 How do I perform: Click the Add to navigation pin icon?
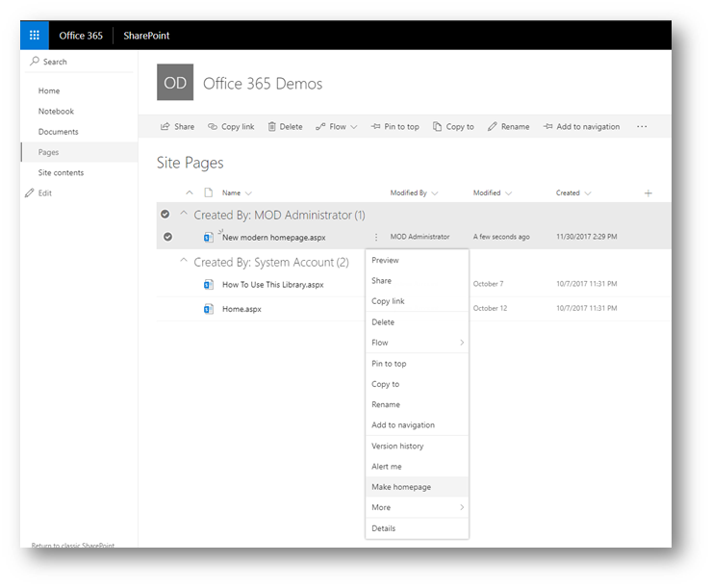548,126
